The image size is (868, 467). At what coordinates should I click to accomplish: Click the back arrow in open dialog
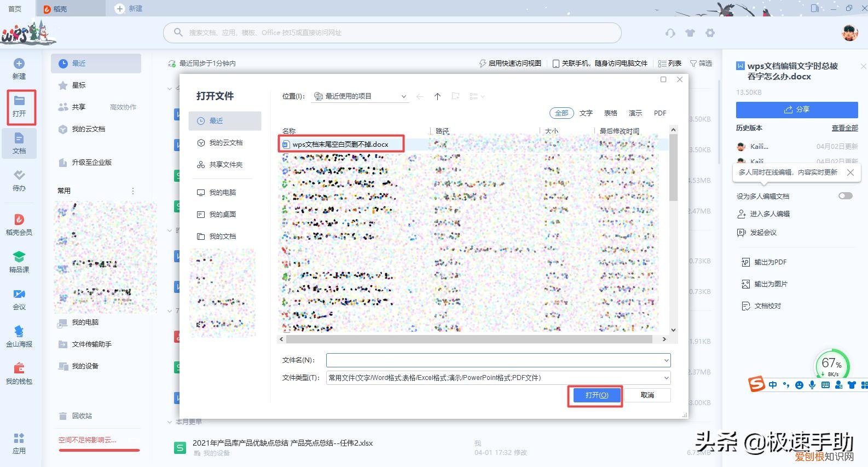coord(420,96)
